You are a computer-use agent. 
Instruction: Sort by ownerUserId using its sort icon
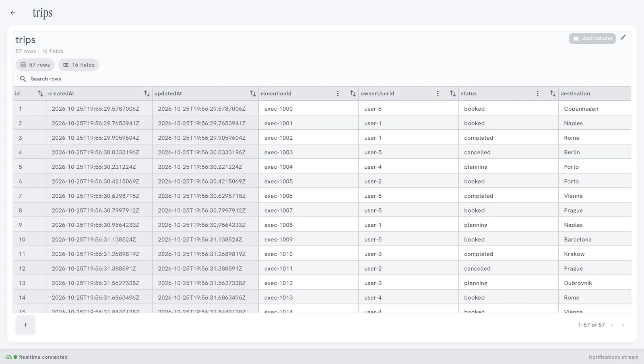click(452, 93)
